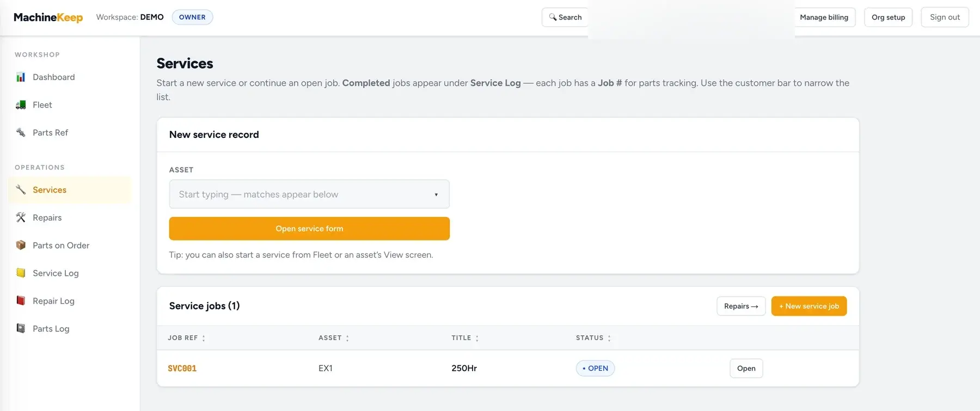Navigate to Service Log

(70, 273)
